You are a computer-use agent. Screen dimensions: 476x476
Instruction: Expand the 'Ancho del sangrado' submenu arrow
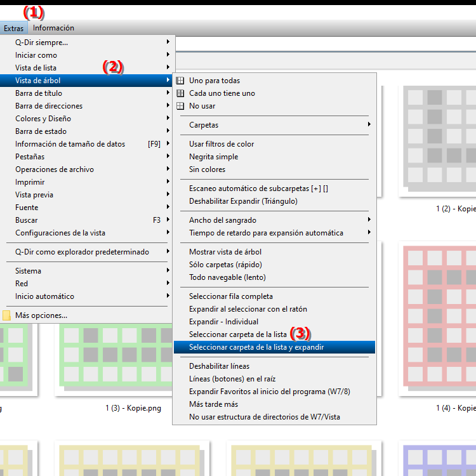[x=369, y=220]
